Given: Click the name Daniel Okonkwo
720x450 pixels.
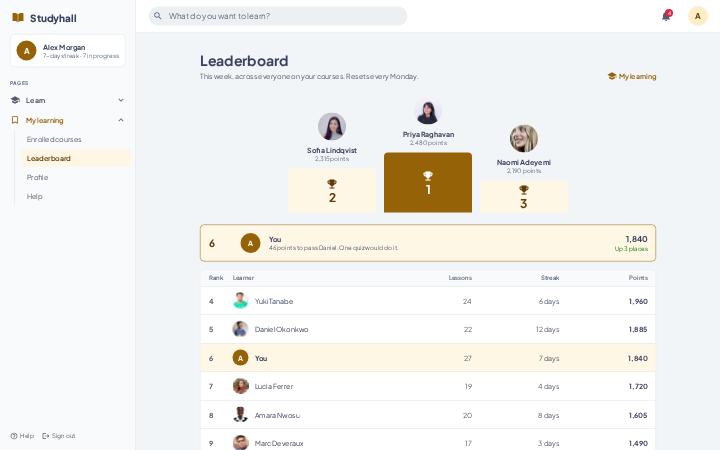Looking at the screenshot, I should (x=281, y=330).
